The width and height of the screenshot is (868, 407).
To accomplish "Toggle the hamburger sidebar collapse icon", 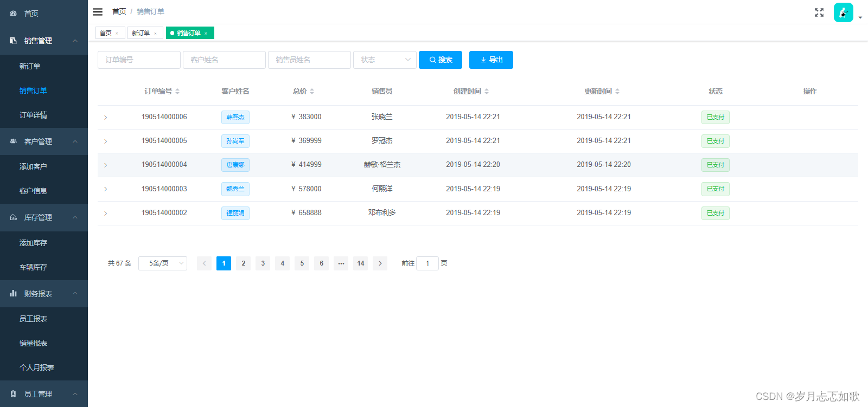I will (x=98, y=12).
